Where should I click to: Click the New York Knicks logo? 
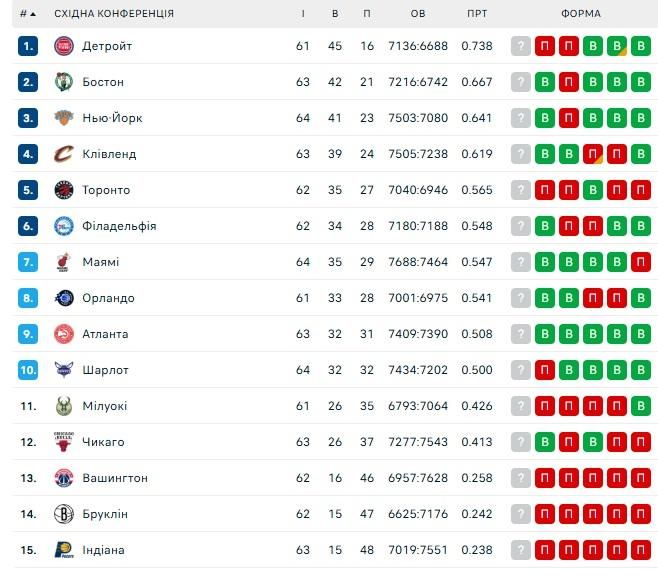tap(64, 118)
